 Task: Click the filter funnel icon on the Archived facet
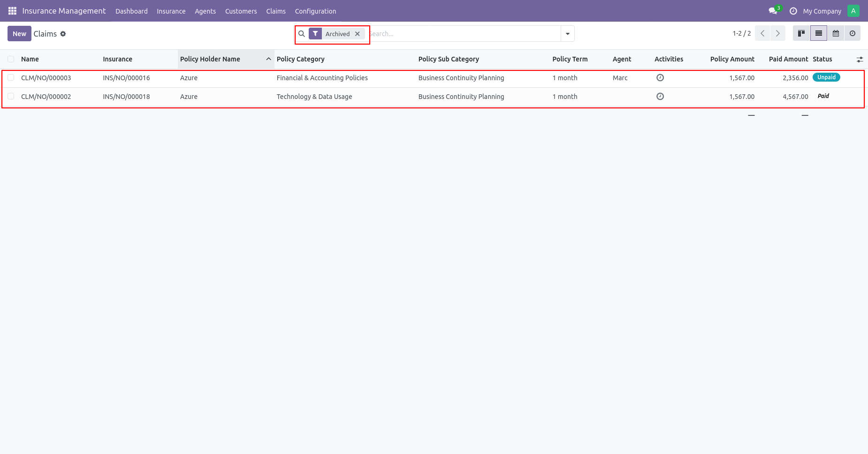(x=315, y=34)
